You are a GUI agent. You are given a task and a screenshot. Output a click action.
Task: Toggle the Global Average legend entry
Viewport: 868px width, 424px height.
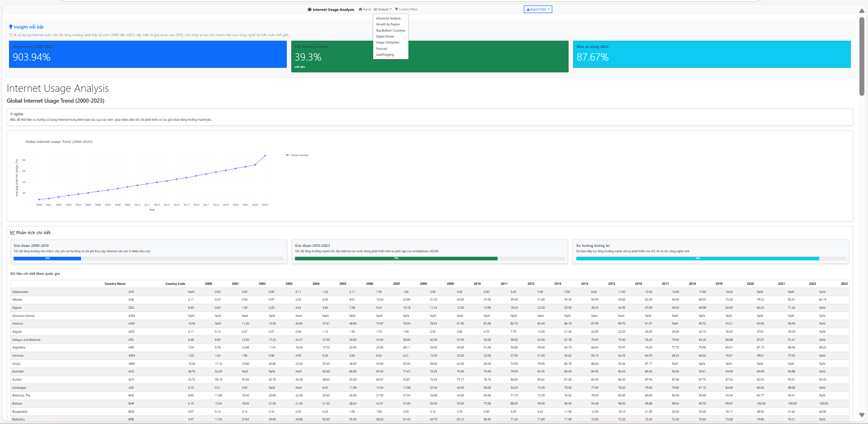pyautogui.click(x=297, y=155)
